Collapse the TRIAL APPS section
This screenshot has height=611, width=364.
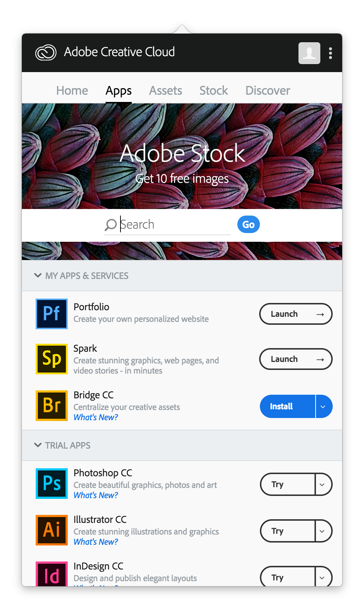click(x=38, y=445)
